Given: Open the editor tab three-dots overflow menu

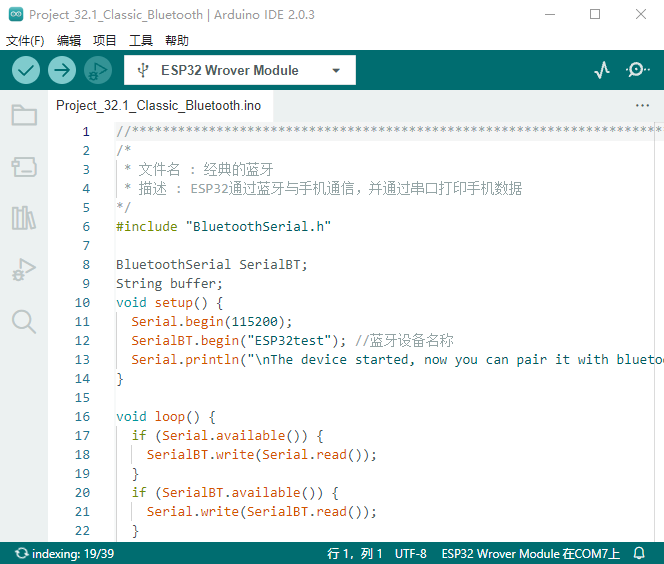Looking at the screenshot, I should point(642,105).
